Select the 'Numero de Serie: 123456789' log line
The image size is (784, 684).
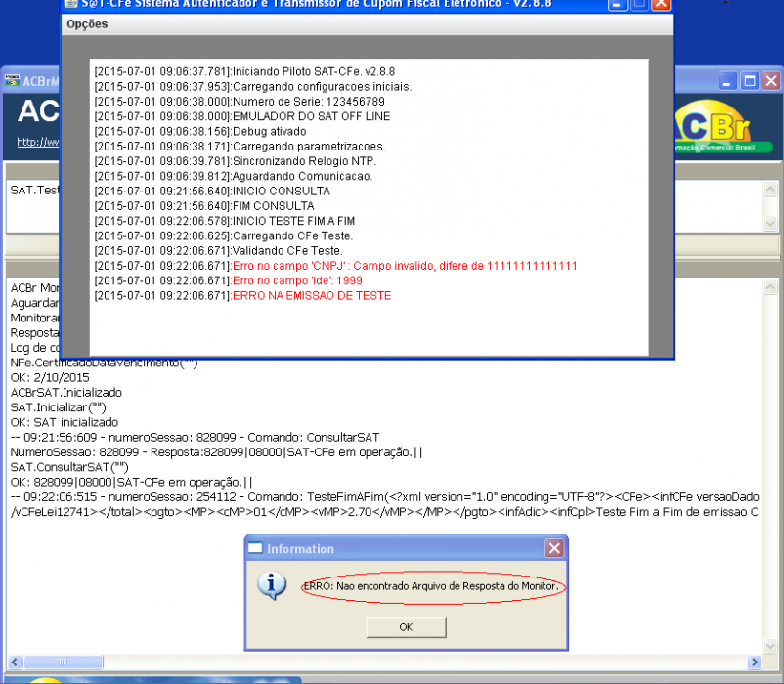click(240, 102)
